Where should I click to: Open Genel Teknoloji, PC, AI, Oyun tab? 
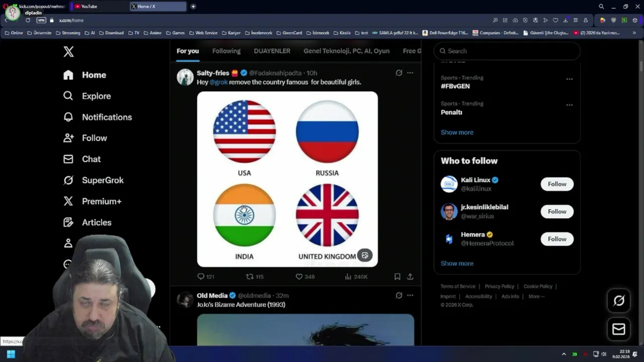click(347, 51)
